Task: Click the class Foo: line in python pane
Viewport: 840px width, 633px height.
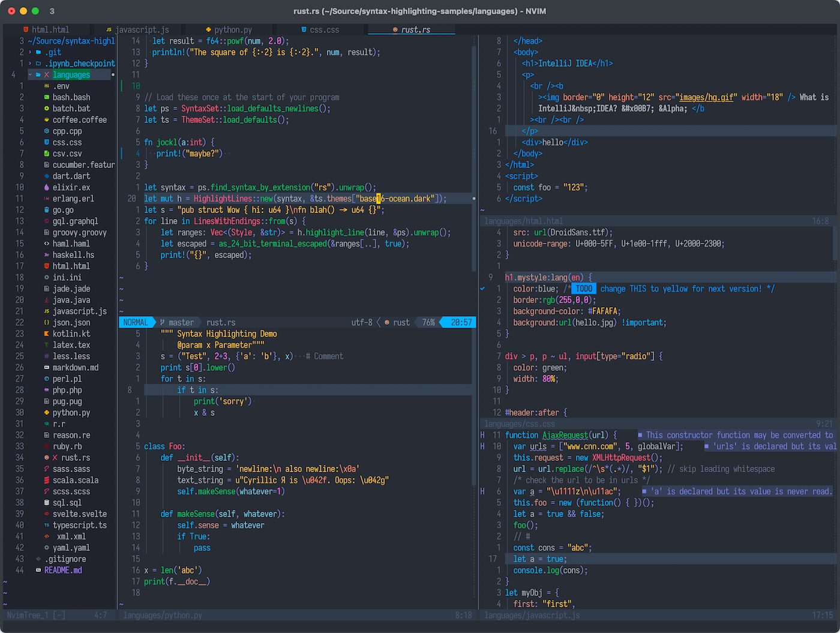Action: [x=164, y=446]
